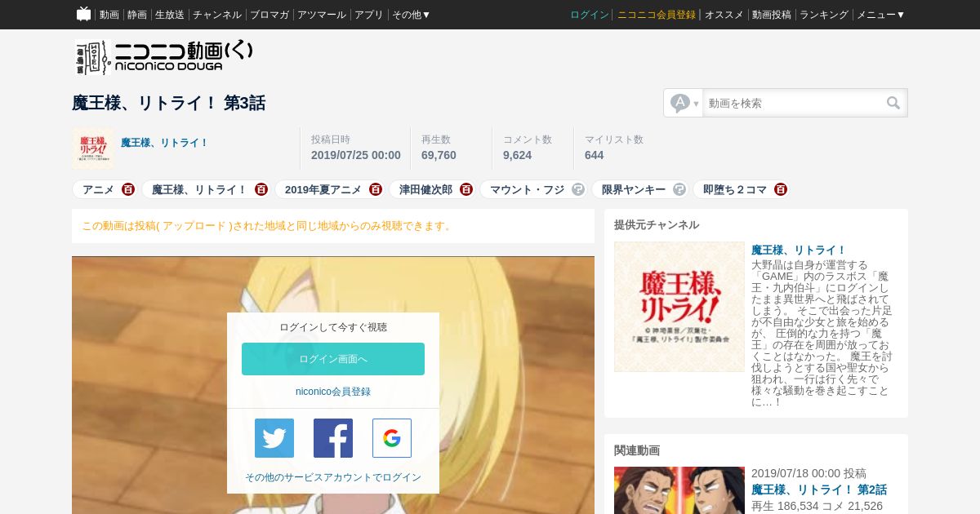Open related video 第2話 thumbnail
Screen dimensions: 980x514
click(x=679, y=490)
